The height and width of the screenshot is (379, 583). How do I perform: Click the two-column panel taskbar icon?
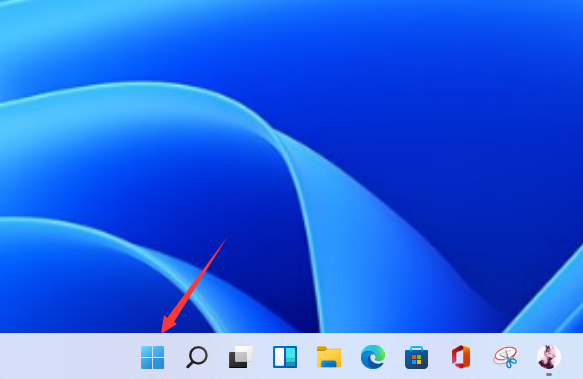coord(285,357)
